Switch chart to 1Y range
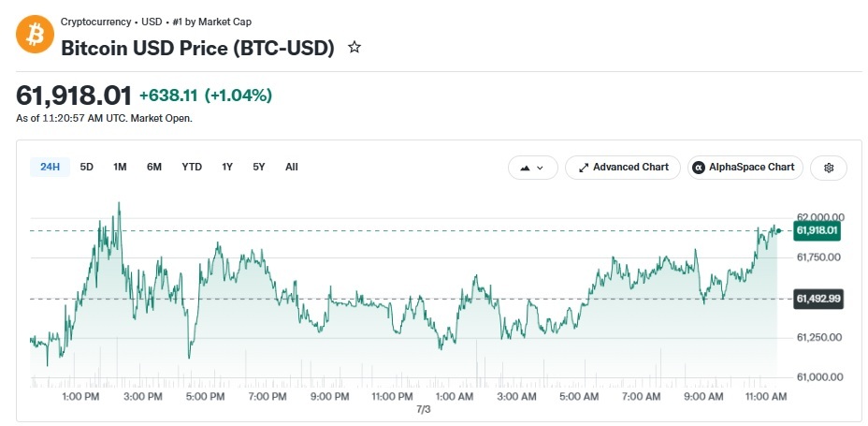This screenshot has width=868, height=426. (227, 167)
